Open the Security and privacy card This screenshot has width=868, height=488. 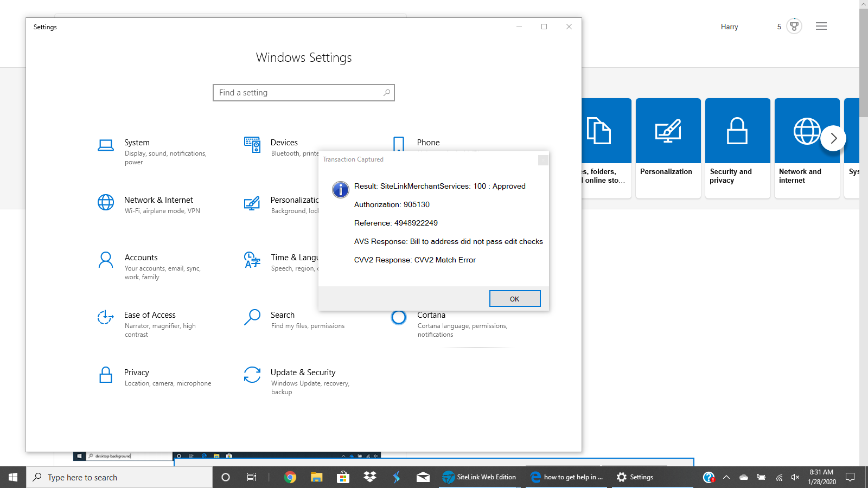(738, 148)
